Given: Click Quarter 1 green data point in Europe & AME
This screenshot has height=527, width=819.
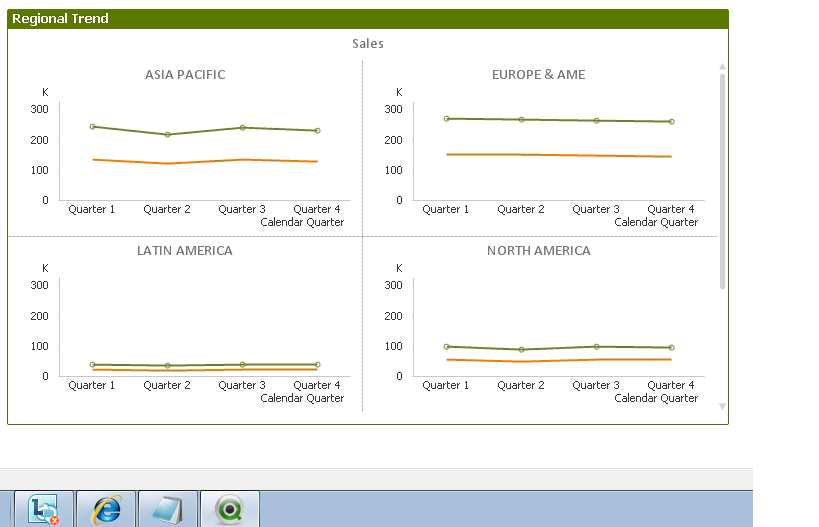Looking at the screenshot, I should click(x=447, y=119).
